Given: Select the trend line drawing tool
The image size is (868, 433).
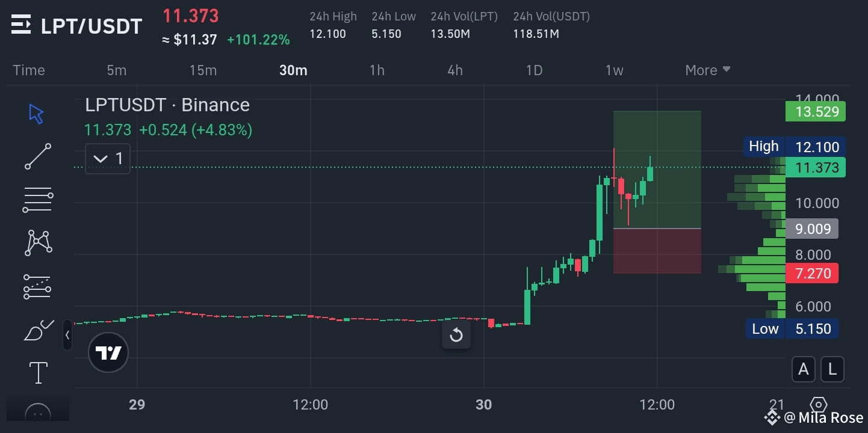Looking at the screenshot, I should [x=37, y=157].
